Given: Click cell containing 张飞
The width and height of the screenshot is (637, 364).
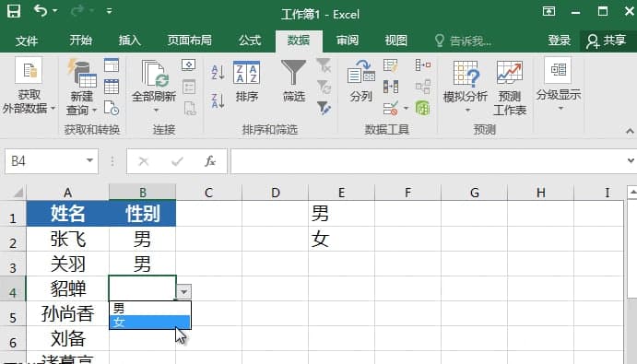Looking at the screenshot, I should pyautogui.click(x=68, y=239).
